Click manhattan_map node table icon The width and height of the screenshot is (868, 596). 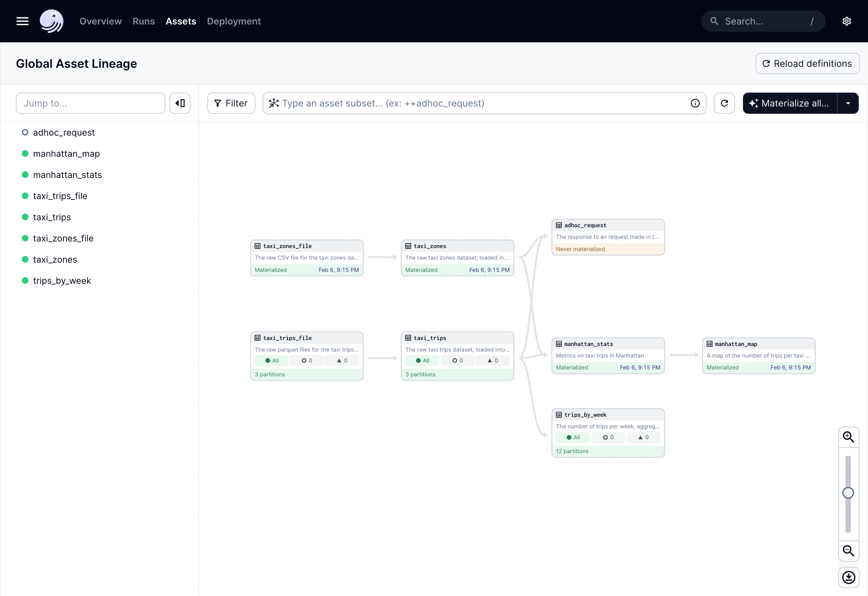pyautogui.click(x=709, y=344)
